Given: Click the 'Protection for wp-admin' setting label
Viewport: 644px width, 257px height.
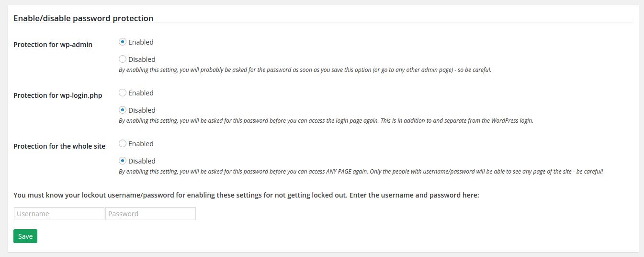Looking at the screenshot, I should (x=53, y=45).
